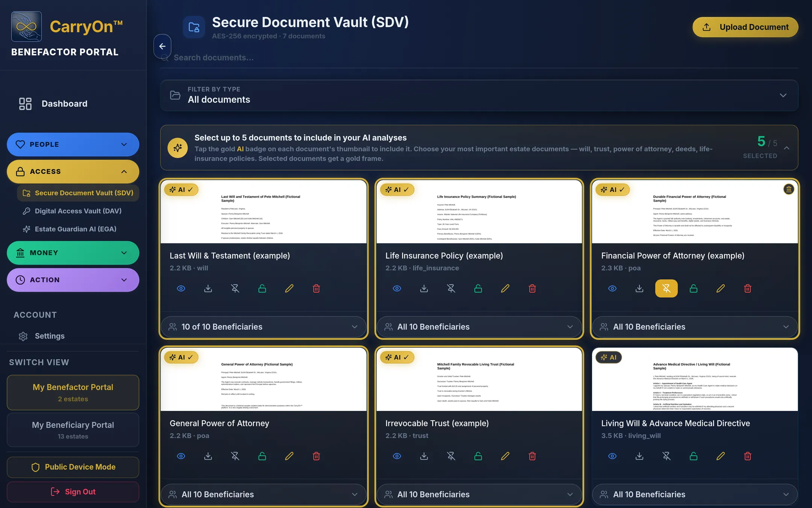Image resolution: width=812 pixels, height=508 pixels.
Task: Toggle AI badge on Irrevocable Trust thumbnail
Action: coord(397,357)
